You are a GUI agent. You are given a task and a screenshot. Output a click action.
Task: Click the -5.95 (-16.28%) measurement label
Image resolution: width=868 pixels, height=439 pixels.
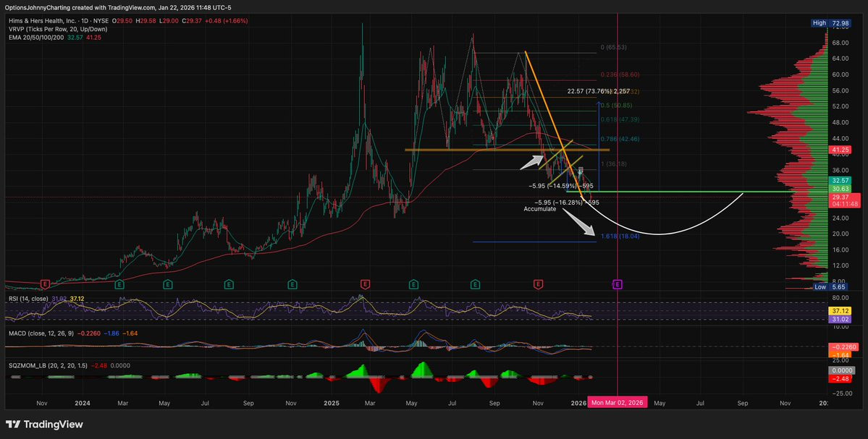point(567,203)
